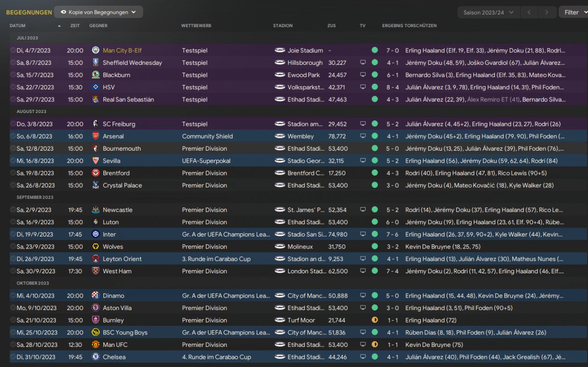This screenshot has height=367, width=588.
Task: Click the Torschützen column header
Action: [x=420, y=26]
